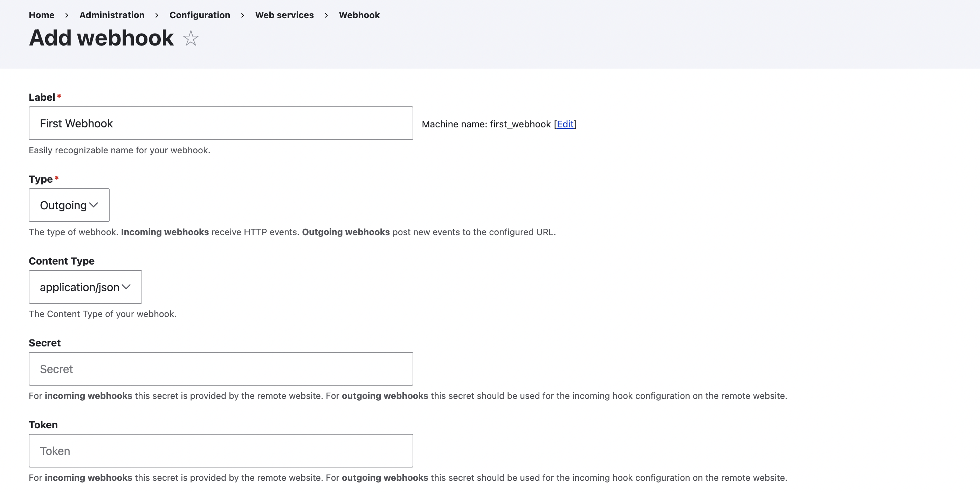
Task: Click the bold Token field caption
Action: pos(43,425)
